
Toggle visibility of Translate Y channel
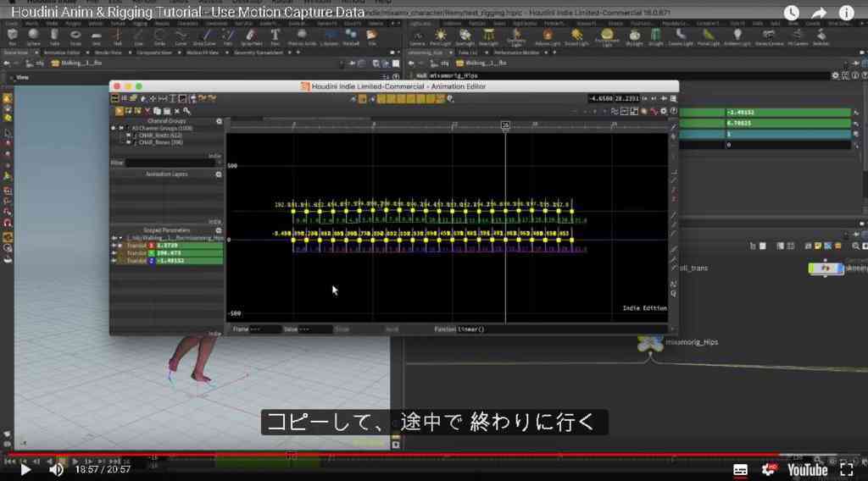click(x=114, y=253)
